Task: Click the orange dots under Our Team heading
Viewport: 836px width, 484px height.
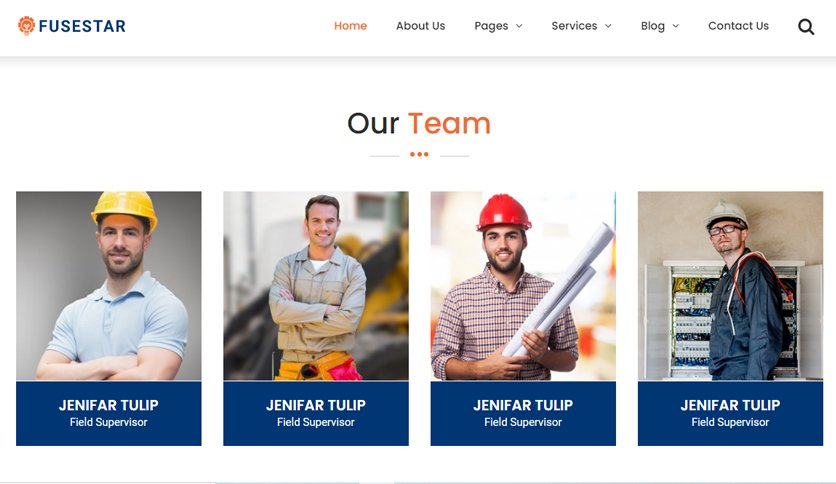Action: [419, 154]
